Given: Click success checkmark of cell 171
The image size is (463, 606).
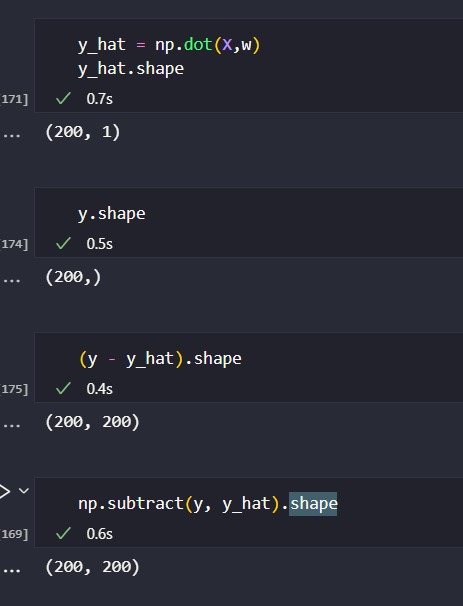Looking at the screenshot, I should point(63,98).
